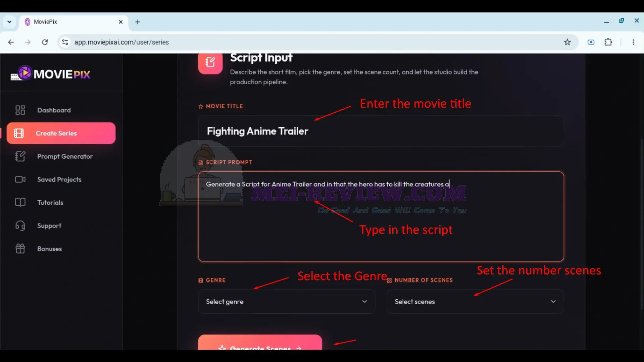Click the Saved Projects camera icon

point(20,179)
